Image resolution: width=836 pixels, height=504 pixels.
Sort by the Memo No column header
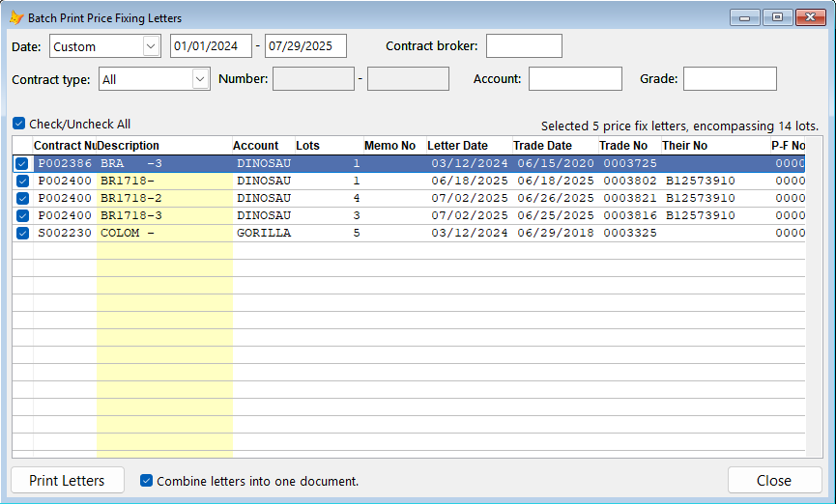pos(395,146)
